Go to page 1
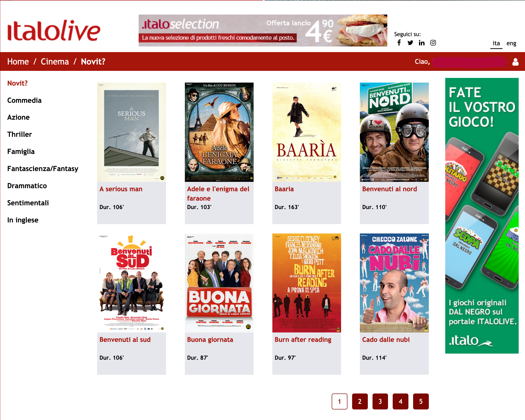525x420 pixels. coord(339,401)
